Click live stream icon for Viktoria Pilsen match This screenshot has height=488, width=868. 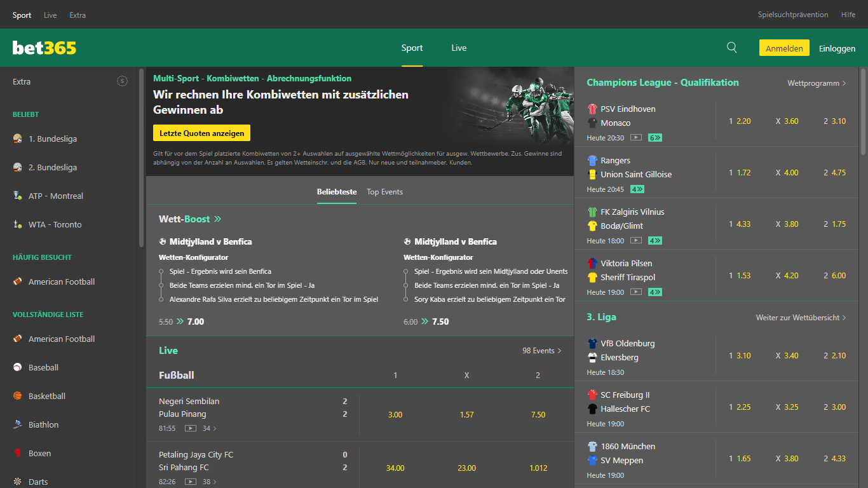click(636, 292)
